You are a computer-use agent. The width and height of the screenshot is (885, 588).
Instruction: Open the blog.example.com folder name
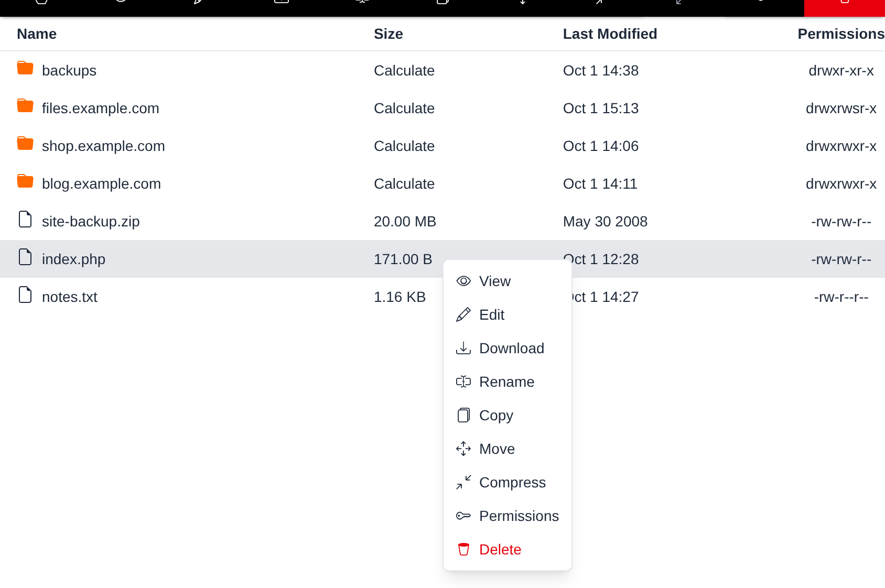tap(101, 183)
